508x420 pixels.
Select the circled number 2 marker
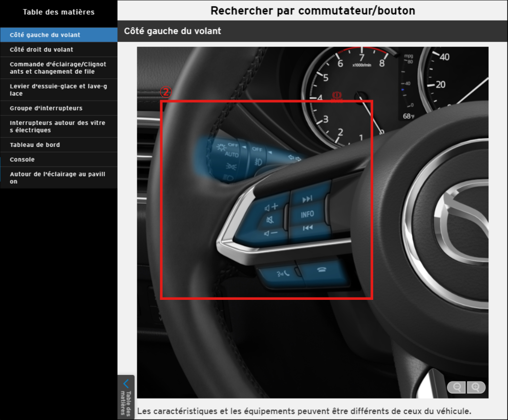tap(166, 92)
